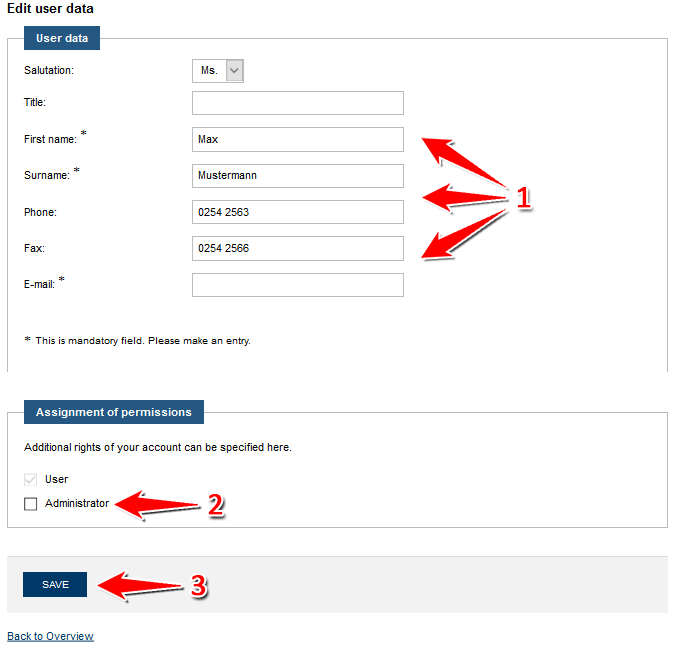The width and height of the screenshot is (675, 648).
Task: Click the Salutation label
Action: pyautogui.click(x=49, y=70)
